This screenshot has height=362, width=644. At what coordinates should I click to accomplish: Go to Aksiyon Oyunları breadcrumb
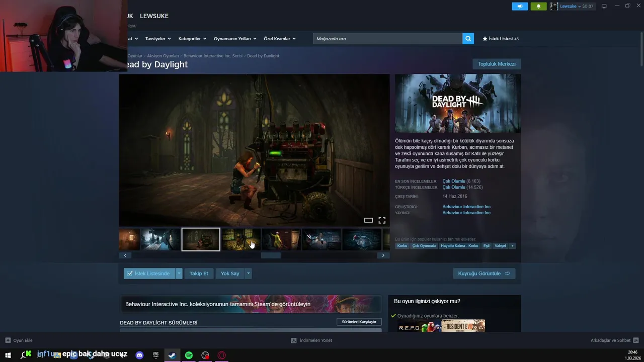[163, 56]
